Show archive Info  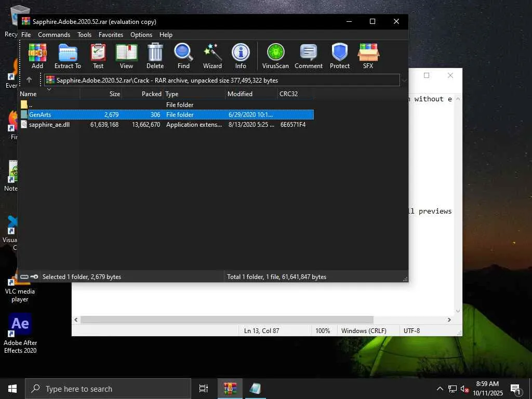click(x=241, y=56)
